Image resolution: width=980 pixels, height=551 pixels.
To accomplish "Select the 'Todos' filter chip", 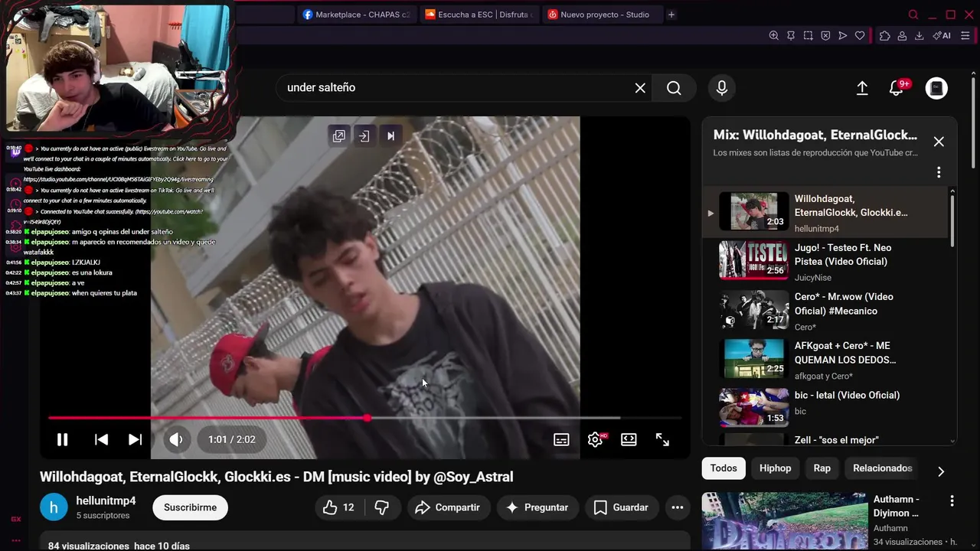I will 724,468.
